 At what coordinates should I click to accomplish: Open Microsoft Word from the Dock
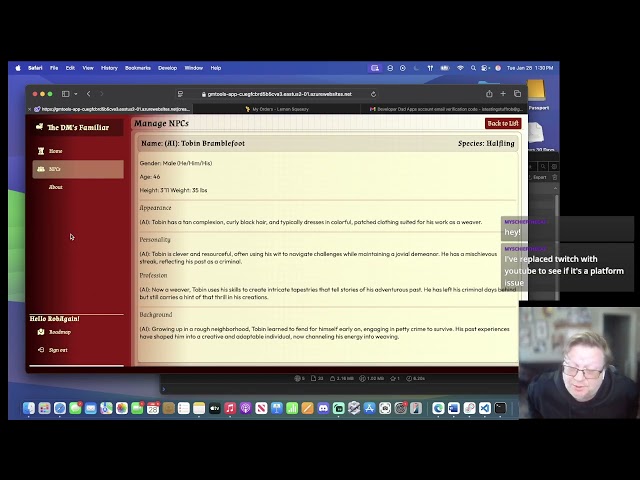click(x=453, y=408)
